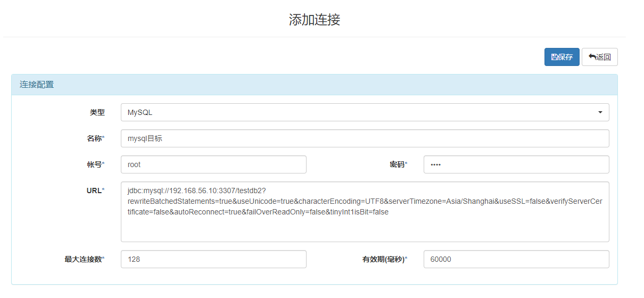The height and width of the screenshot is (298, 644).
Task: Click the 返回 back button
Action: (x=600, y=57)
